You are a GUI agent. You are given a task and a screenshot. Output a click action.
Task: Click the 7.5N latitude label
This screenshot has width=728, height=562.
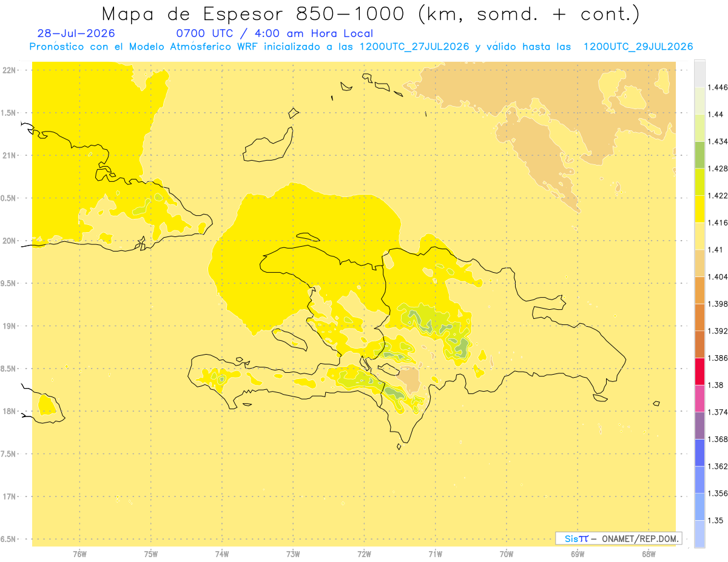pos(8,454)
